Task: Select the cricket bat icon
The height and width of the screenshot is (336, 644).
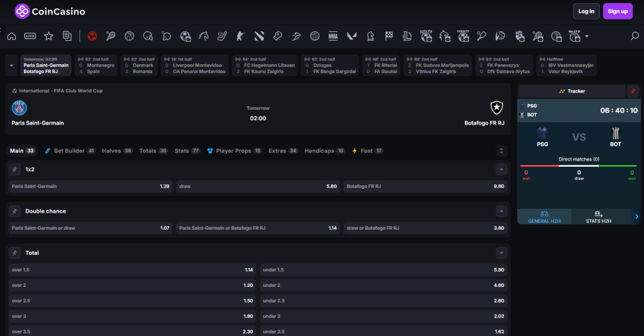Action: pyautogui.click(x=481, y=36)
